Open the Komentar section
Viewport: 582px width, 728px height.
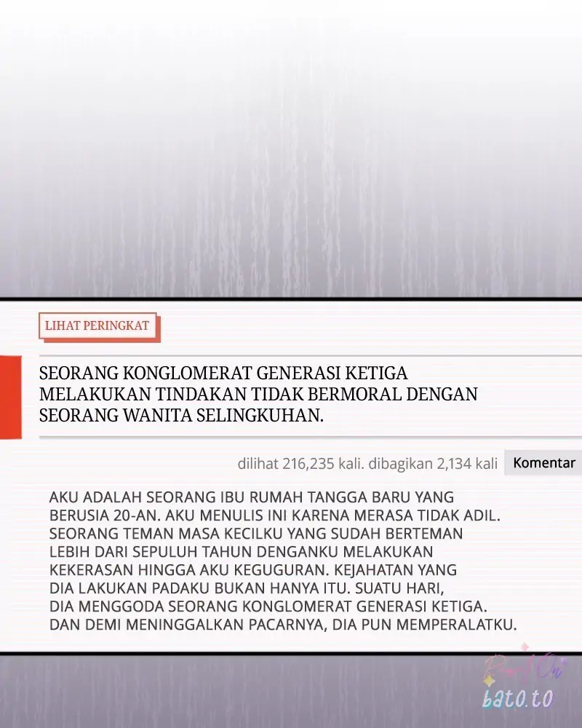[543, 463]
